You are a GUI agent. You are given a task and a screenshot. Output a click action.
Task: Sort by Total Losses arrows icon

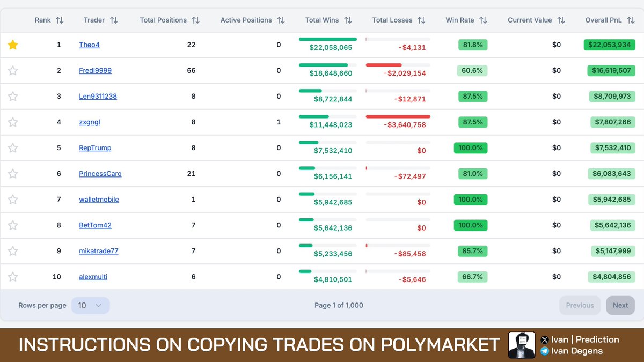point(421,20)
